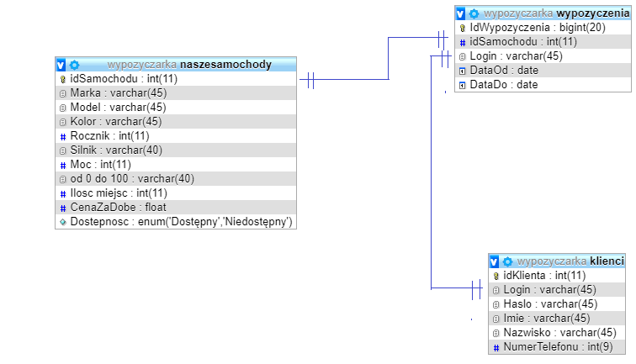Select 'idSamochodu : int(11)' in wypozyczenia table
636x364 pixels.
pyautogui.click(x=543, y=42)
